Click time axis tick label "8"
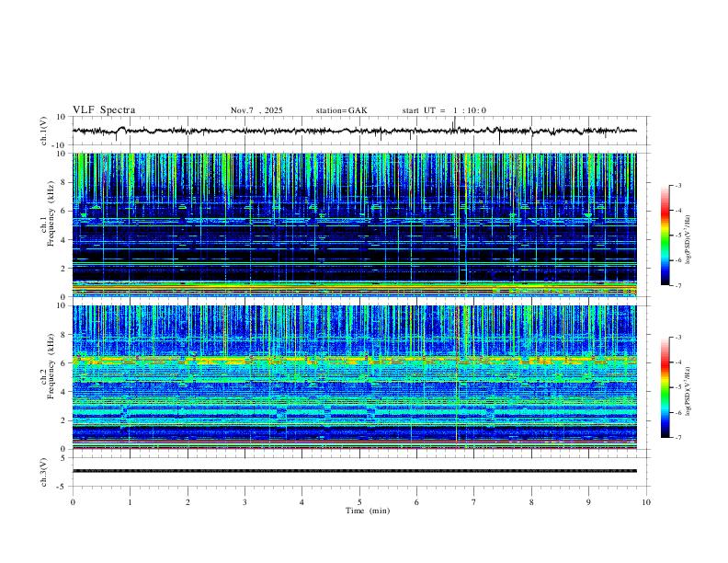The height and width of the screenshot is (563, 728). pos(531,502)
